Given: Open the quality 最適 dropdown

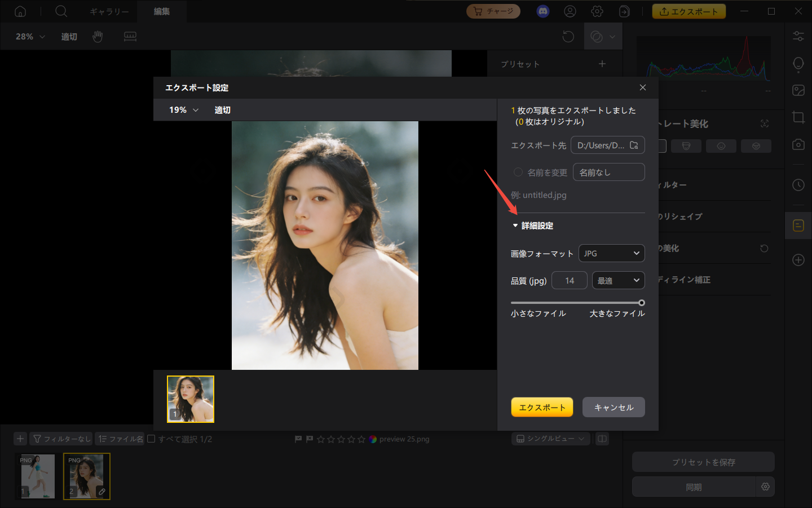Looking at the screenshot, I should 618,280.
